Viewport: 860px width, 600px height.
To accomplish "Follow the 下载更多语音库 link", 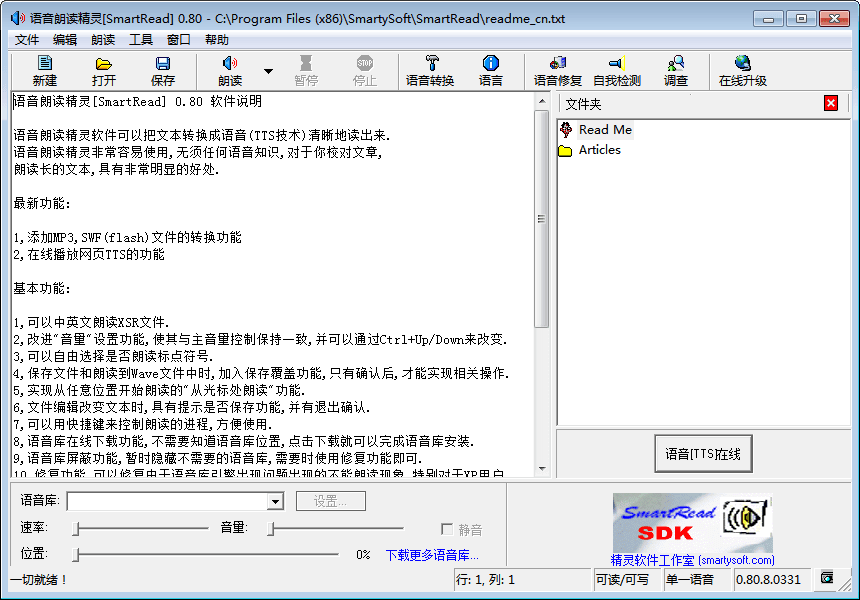I will coord(432,555).
